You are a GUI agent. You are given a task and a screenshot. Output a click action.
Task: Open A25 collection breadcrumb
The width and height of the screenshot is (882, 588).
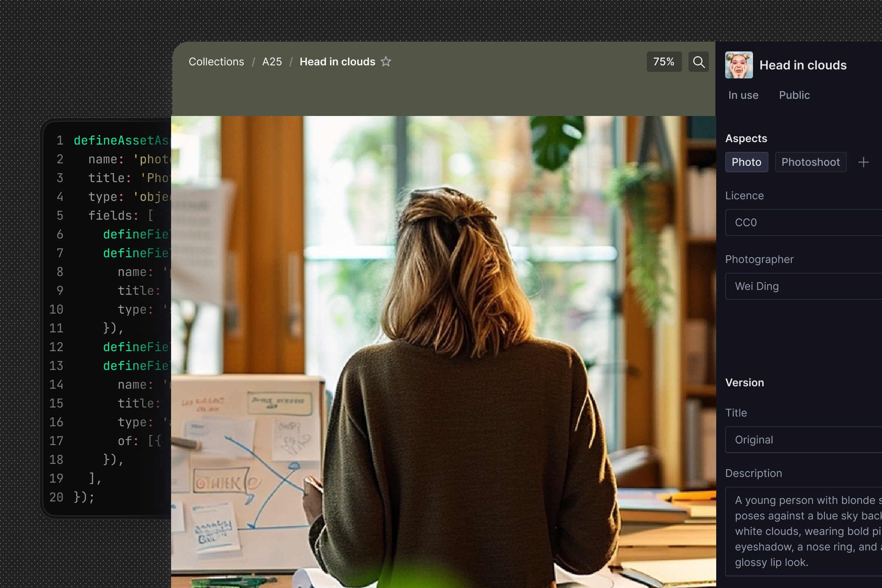272,62
